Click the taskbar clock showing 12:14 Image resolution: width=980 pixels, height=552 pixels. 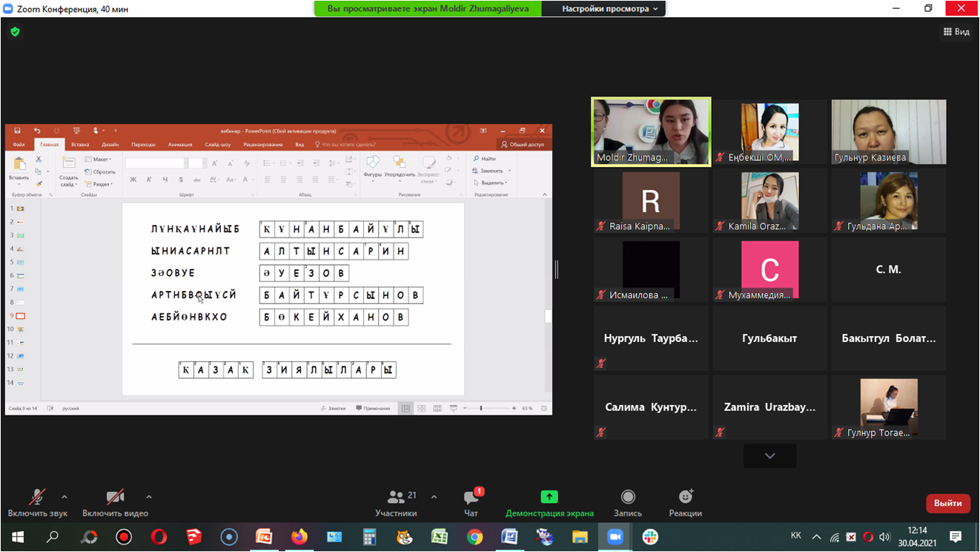[917, 536]
